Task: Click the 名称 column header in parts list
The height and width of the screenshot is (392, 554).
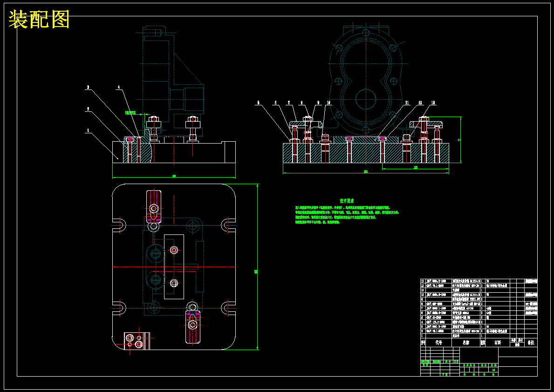Action: pos(466,343)
